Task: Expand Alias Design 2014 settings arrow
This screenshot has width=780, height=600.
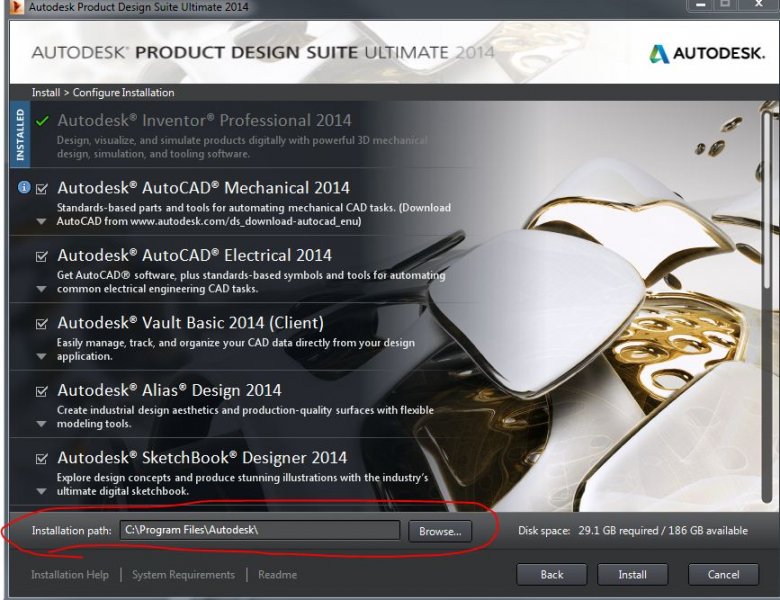Action: pyautogui.click(x=41, y=424)
